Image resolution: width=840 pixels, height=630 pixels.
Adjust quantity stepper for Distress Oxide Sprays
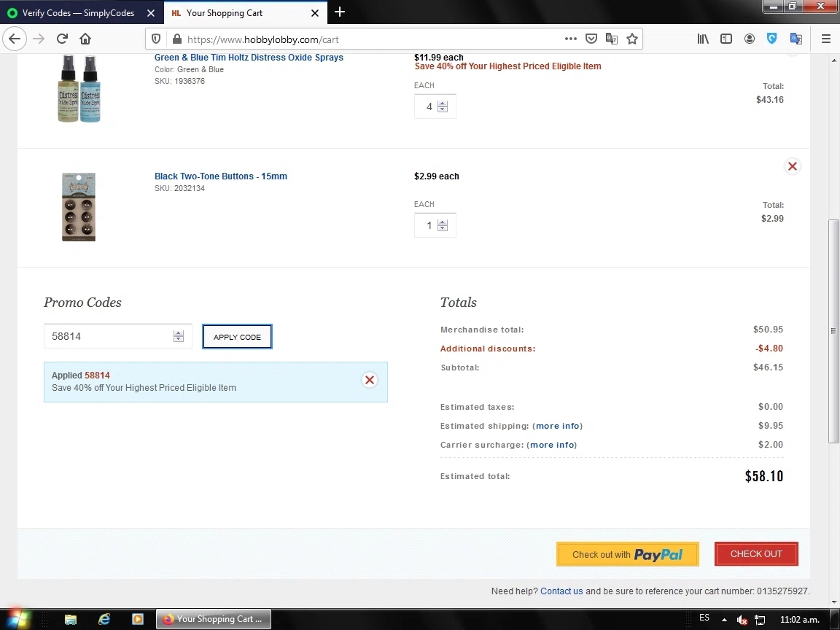443,106
